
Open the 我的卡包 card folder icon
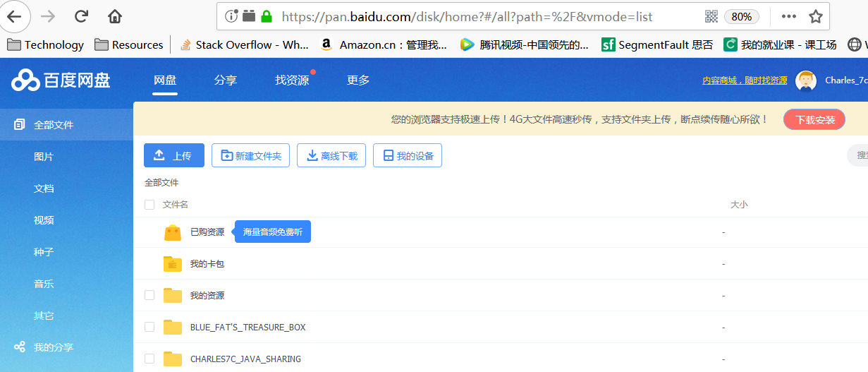pyautogui.click(x=173, y=264)
